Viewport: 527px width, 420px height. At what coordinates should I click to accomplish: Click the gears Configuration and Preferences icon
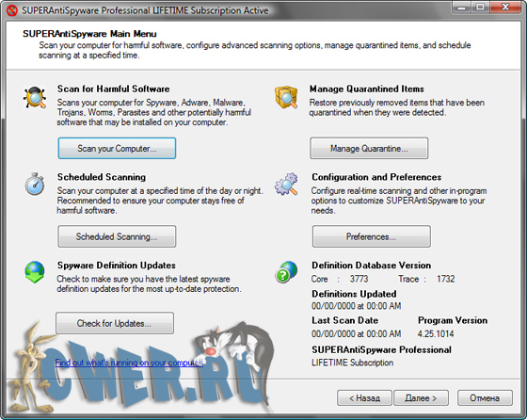point(286,184)
